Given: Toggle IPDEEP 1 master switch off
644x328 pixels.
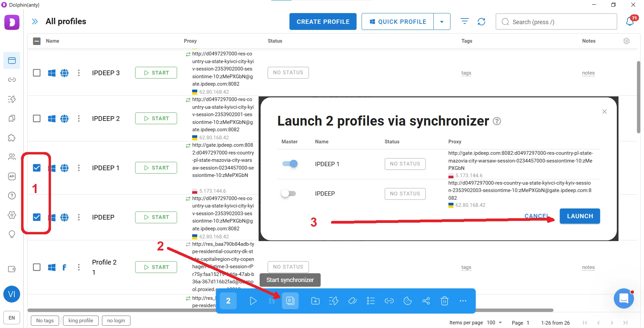Looking at the screenshot, I should 290,164.
